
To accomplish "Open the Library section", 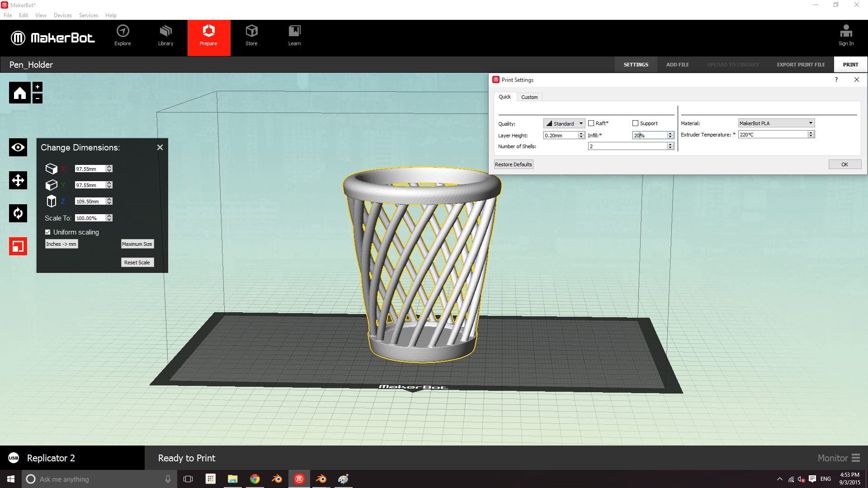I will pos(165,36).
